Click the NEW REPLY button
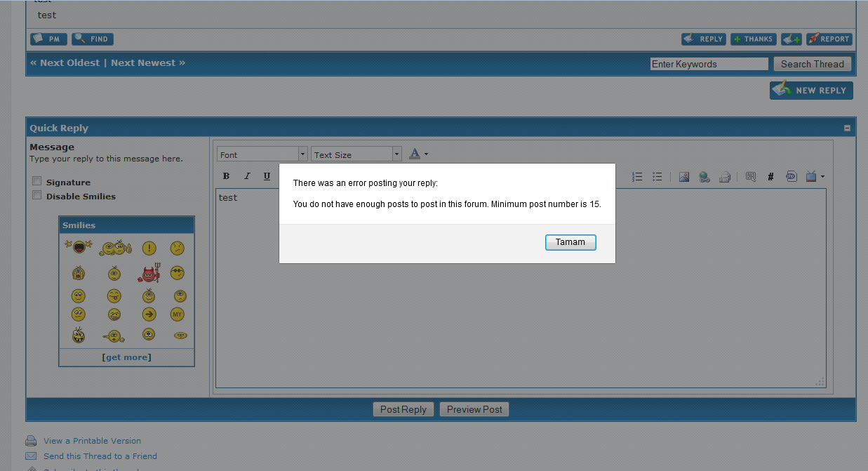The width and height of the screenshot is (868, 471). (812, 91)
